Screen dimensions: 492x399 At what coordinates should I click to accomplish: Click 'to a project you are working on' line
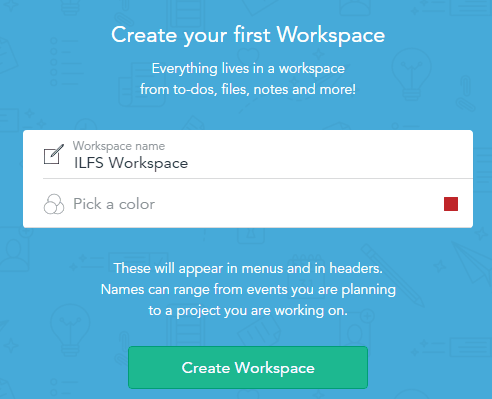pos(248,310)
